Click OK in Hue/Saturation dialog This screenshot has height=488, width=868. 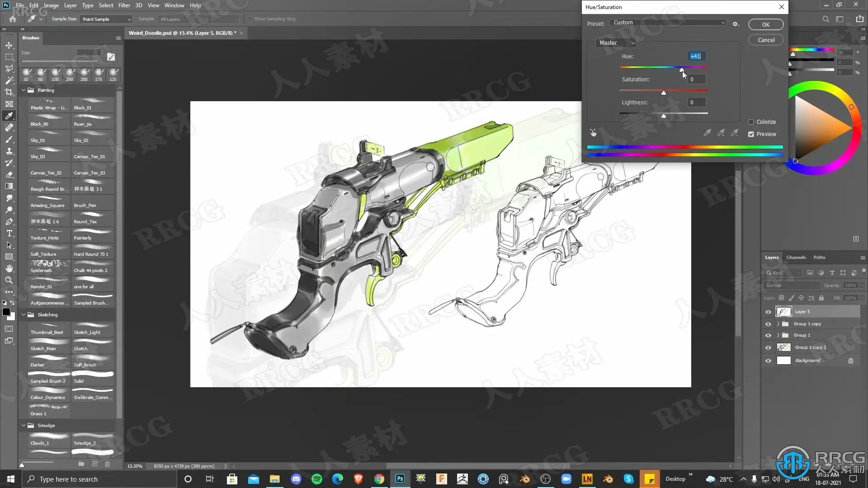pos(765,25)
